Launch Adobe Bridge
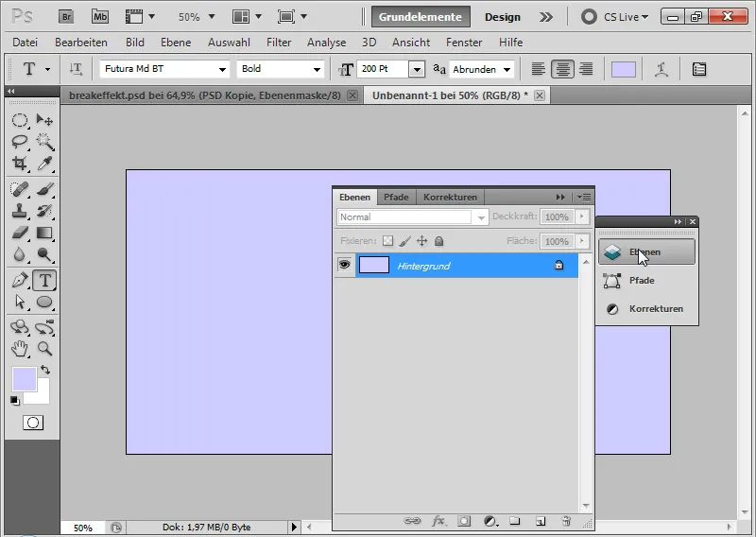Screen dimensions: 756x537 pos(66,17)
